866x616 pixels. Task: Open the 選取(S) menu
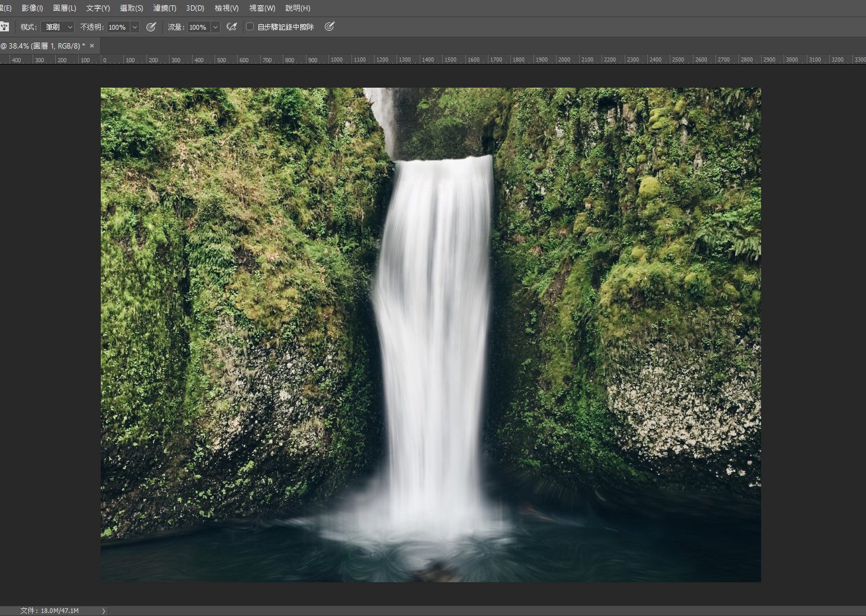pos(132,8)
